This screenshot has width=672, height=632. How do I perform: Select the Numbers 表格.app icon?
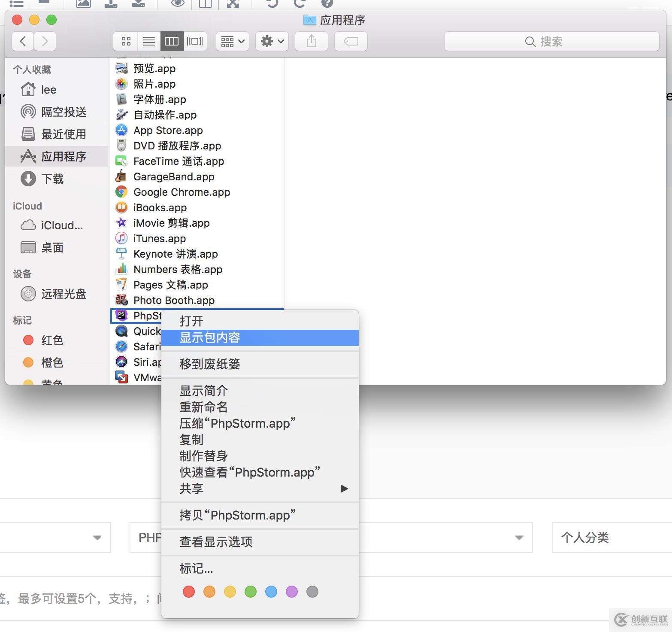click(x=122, y=269)
